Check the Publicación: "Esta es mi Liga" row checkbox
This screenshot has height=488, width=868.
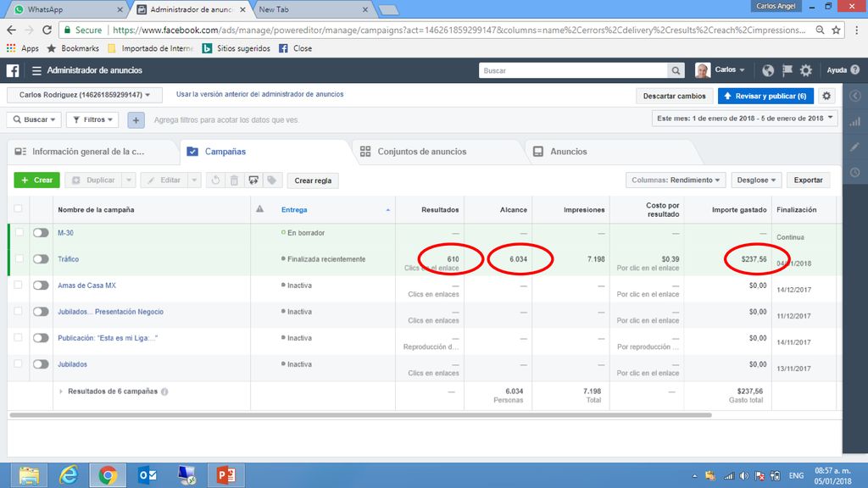19,337
